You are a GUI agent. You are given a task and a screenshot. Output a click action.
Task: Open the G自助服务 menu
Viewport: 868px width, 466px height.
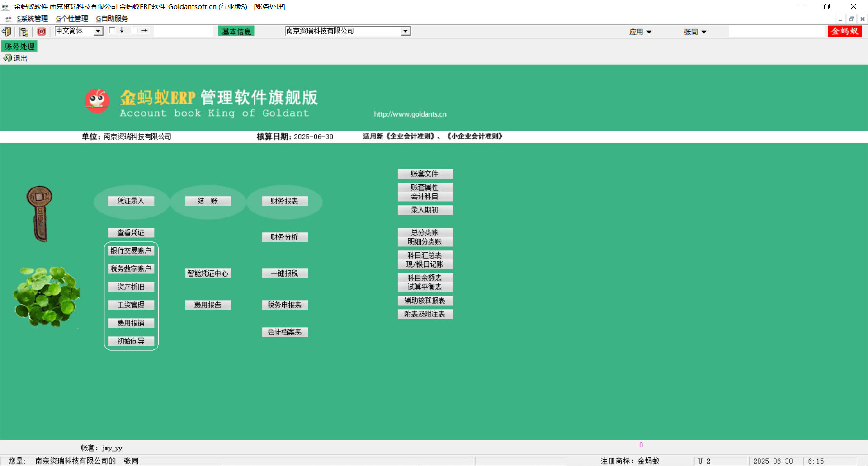click(112, 19)
